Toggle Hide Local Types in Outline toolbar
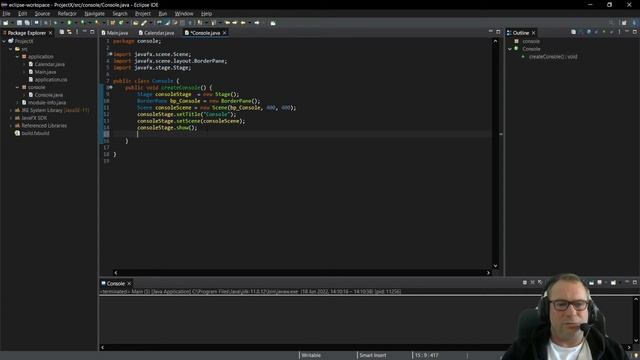 pyautogui.click(x=611, y=32)
